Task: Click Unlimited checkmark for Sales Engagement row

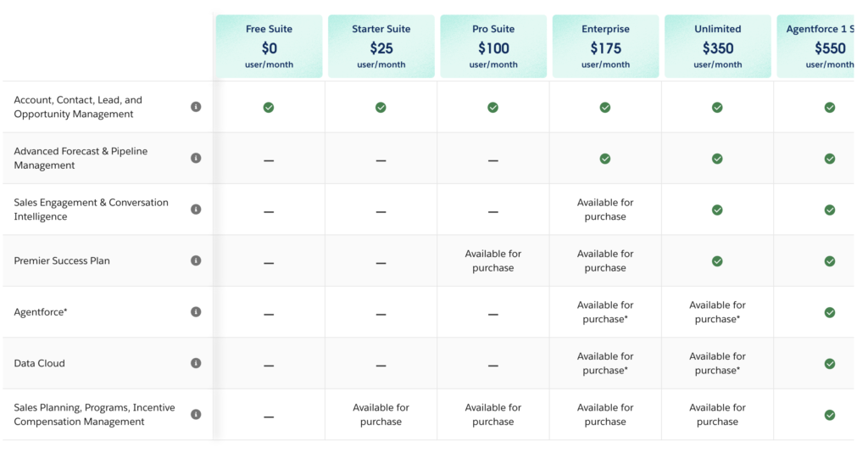Action: click(717, 210)
